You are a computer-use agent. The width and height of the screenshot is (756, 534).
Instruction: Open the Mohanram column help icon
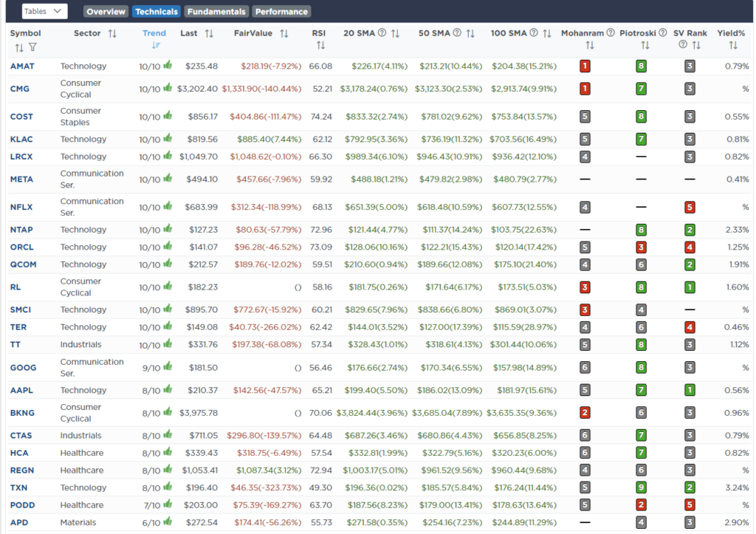610,32
